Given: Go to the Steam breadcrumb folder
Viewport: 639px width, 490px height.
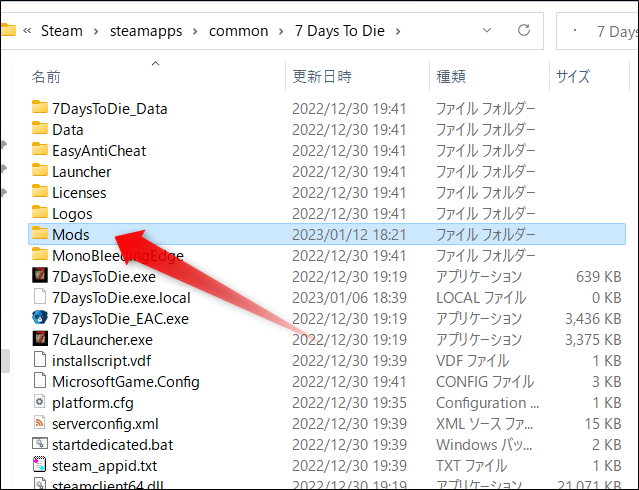Looking at the screenshot, I should (x=62, y=31).
